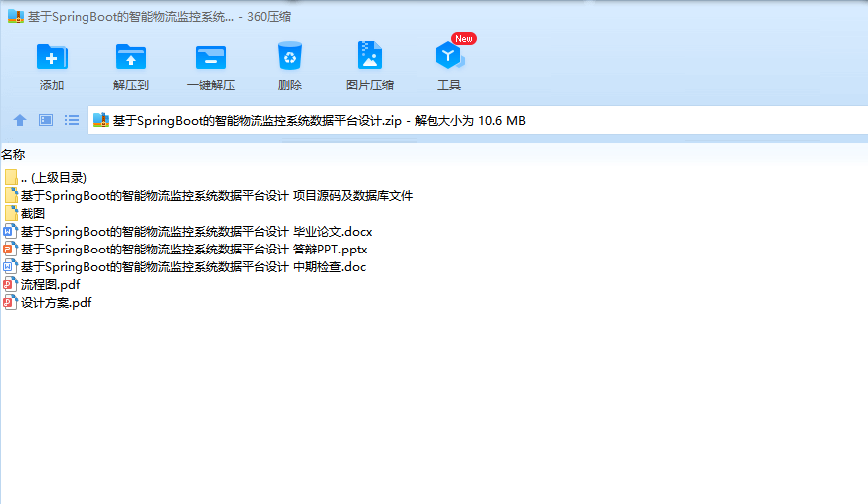Select the '答辩PPT.pptx' file name
Image resolution: width=868 pixels, height=504 pixels.
coord(194,249)
